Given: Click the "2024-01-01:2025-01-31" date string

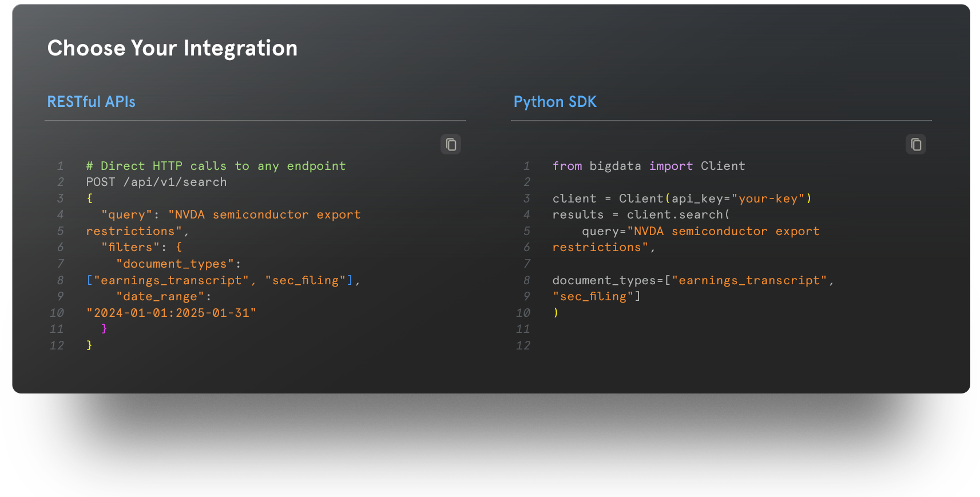Looking at the screenshot, I should (171, 313).
